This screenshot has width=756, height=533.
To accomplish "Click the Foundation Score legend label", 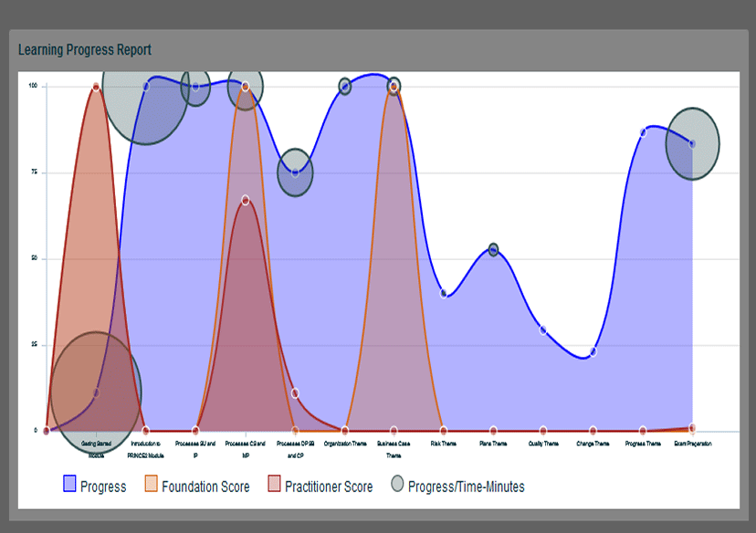I will coord(205,486).
